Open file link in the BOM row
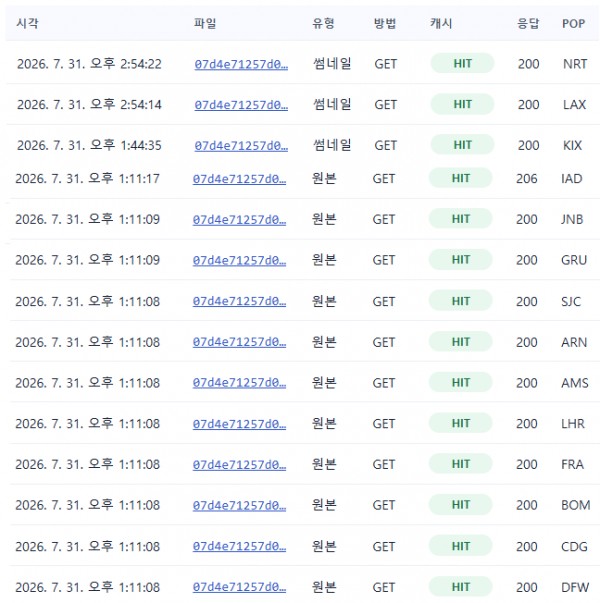The width and height of the screenshot is (600, 603). click(x=239, y=505)
